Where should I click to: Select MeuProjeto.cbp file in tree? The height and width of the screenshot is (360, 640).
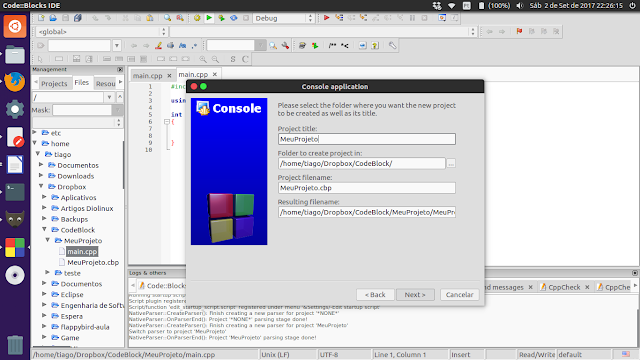[93, 262]
